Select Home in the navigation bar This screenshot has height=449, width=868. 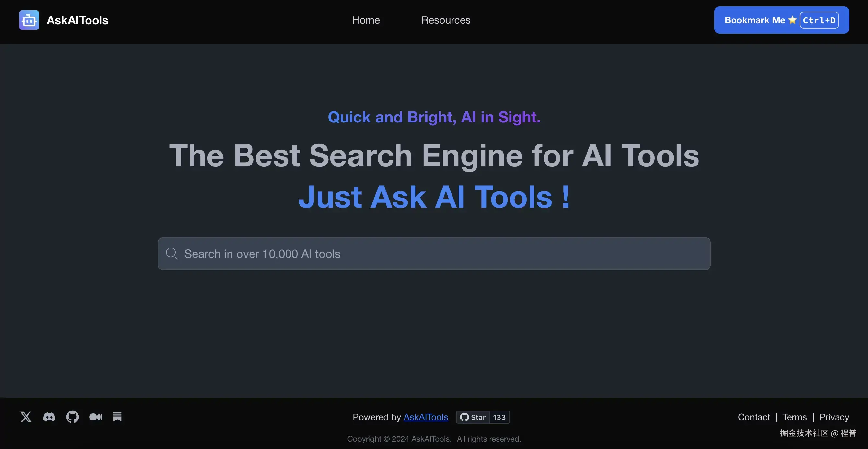[x=366, y=20]
